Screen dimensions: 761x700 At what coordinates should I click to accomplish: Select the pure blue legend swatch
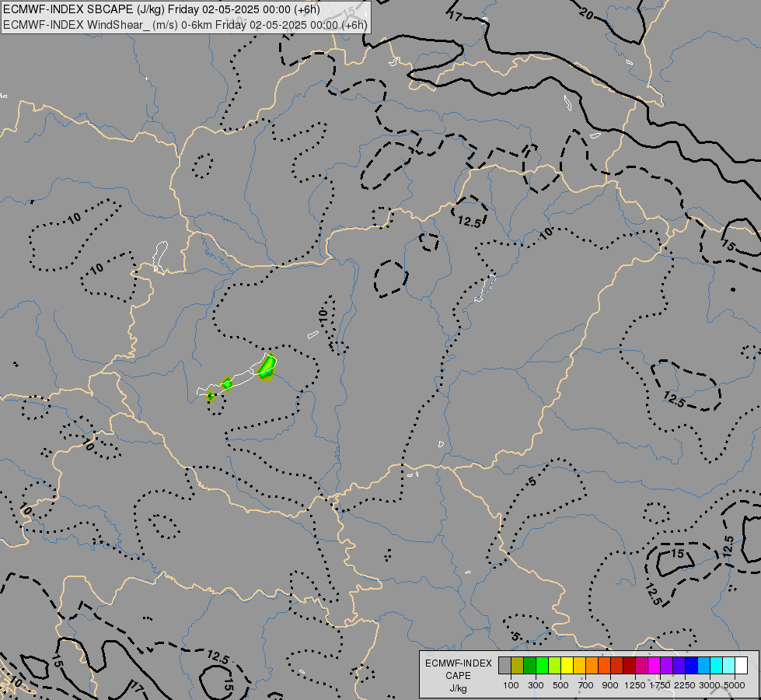692,666
